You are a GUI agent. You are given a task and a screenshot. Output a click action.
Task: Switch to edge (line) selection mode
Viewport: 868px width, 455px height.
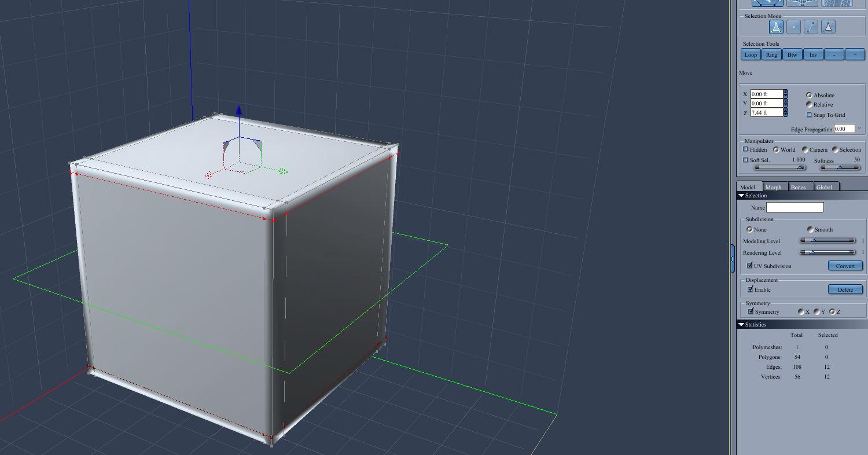tap(811, 27)
